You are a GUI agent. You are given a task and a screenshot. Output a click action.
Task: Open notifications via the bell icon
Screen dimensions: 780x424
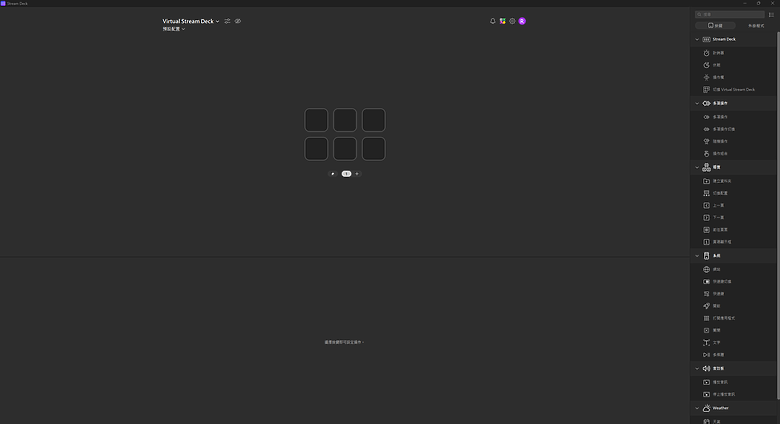click(492, 21)
